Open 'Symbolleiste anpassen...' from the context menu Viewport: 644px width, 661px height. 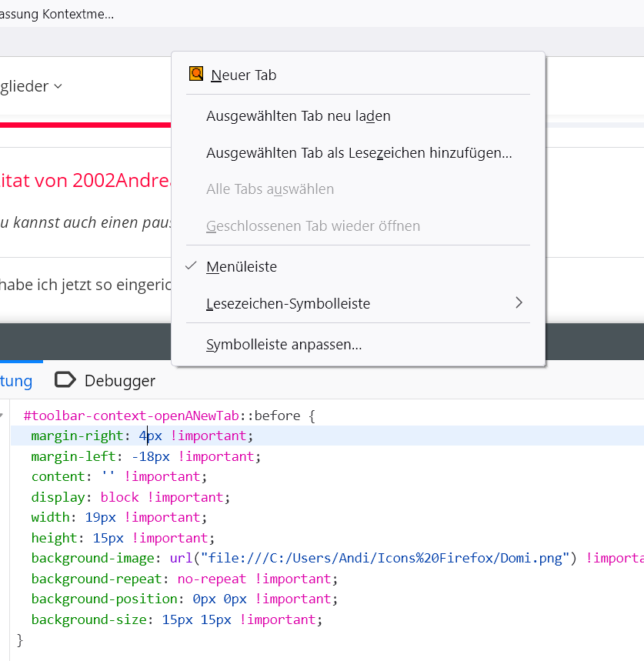(284, 345)
